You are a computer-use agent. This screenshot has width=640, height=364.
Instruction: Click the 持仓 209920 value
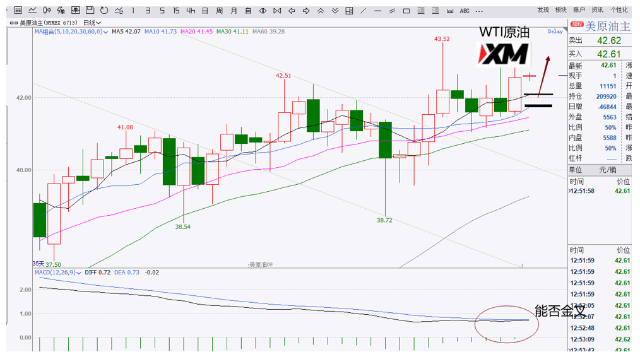pos(606,97)
